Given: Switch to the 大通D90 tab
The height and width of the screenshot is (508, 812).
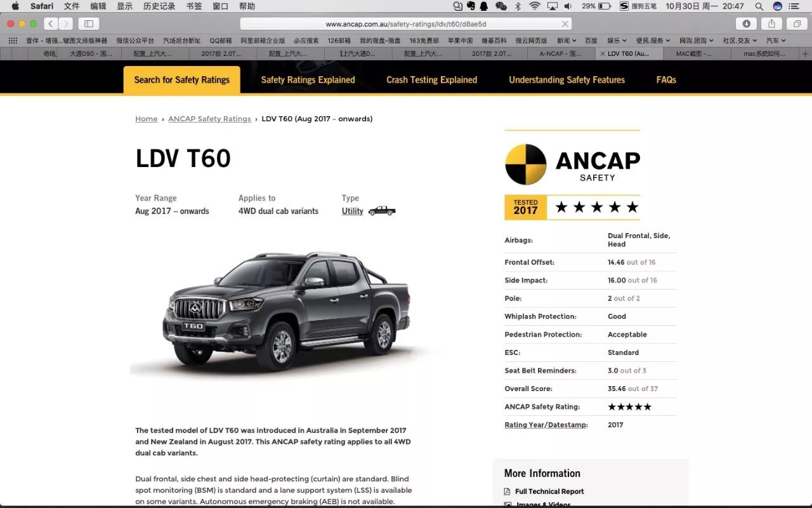Looking at the screenshot, I should pos(91,54).
